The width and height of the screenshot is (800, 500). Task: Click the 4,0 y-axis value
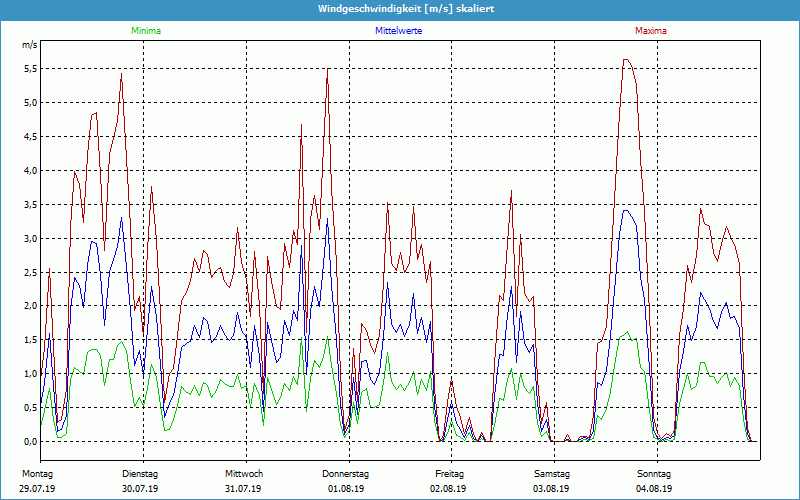point(31,170)
